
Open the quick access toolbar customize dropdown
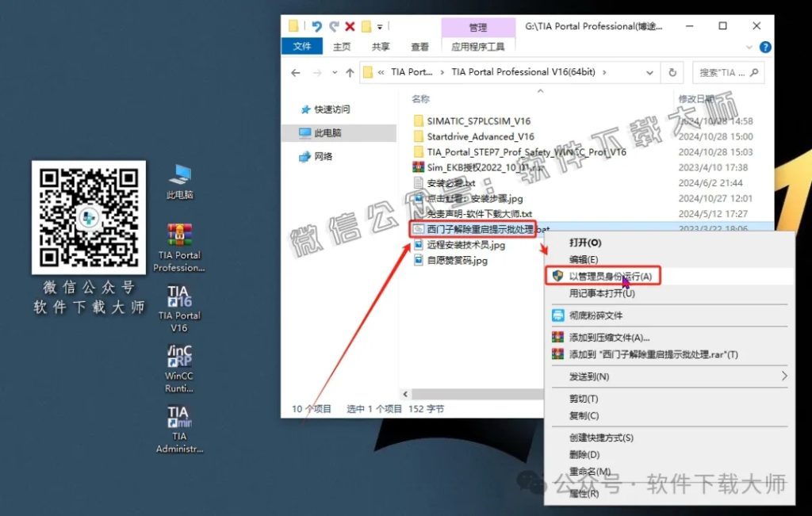(378, 25)
